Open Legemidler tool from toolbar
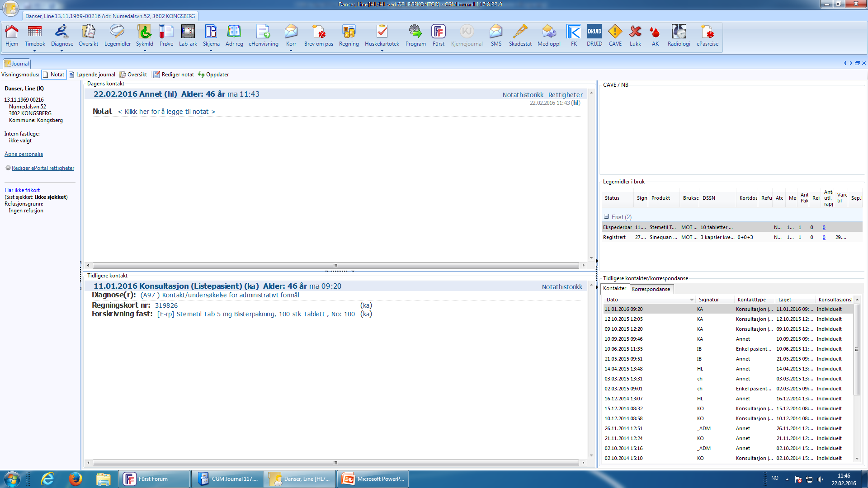This screenshot has height=488, width=868. (x=114, y=36)
